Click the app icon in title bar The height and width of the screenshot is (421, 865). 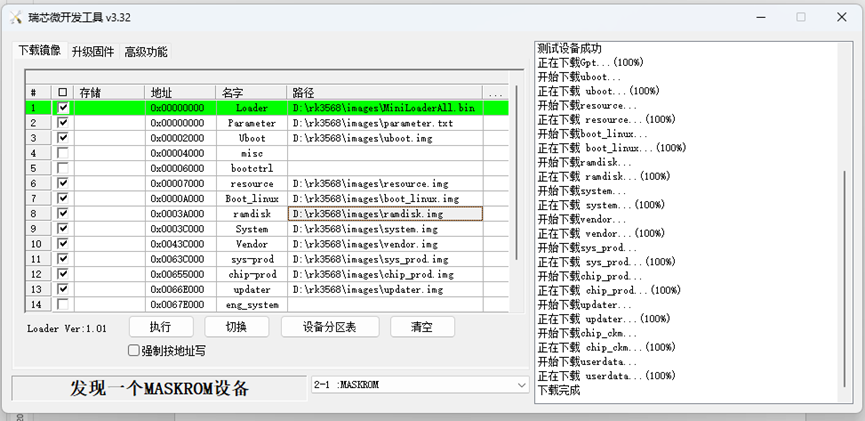point(15,17)
